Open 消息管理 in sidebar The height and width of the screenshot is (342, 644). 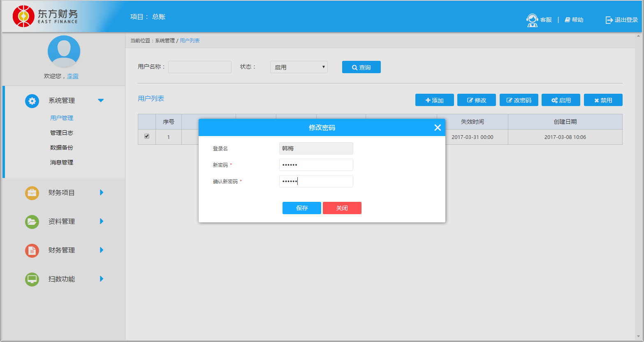pyautogui.click(x=62, y=162)
